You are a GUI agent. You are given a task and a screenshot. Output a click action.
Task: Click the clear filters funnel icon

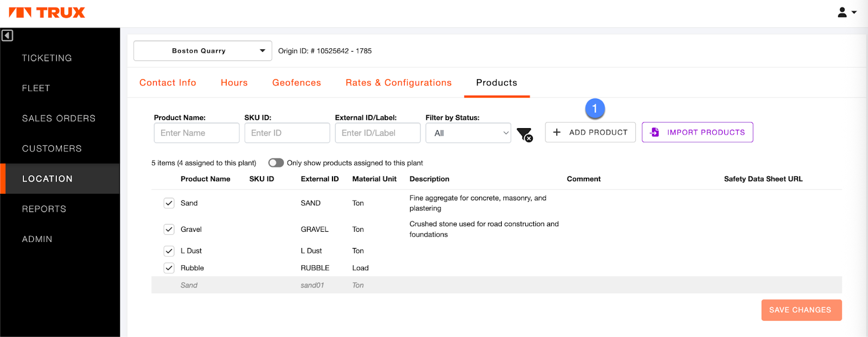tap(525, 134)
